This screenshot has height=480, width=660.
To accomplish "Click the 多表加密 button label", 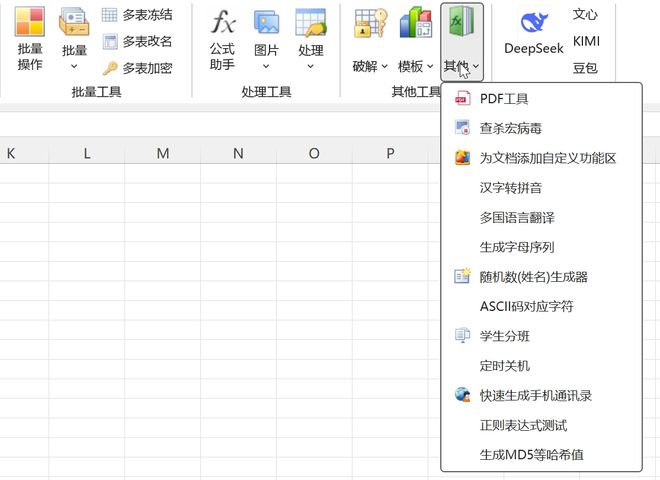I will click(x=147, y=68).
